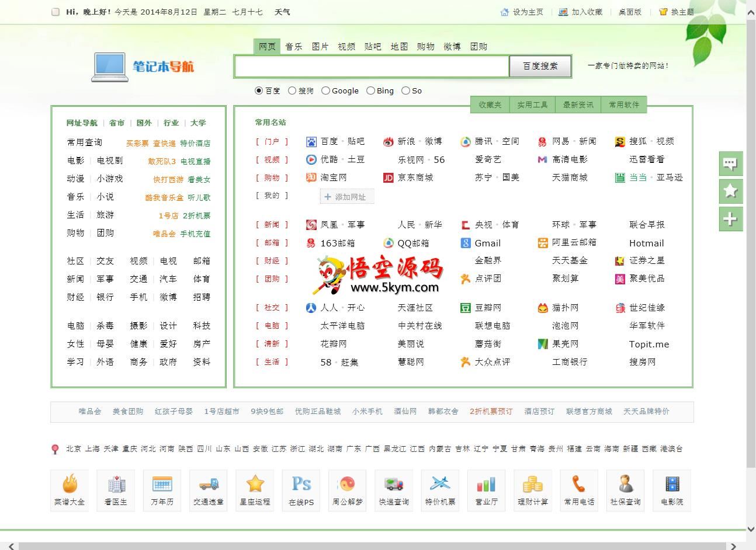Open the 163邮箱 link
The height and width of the screenshot is (550, 756).
338,243
